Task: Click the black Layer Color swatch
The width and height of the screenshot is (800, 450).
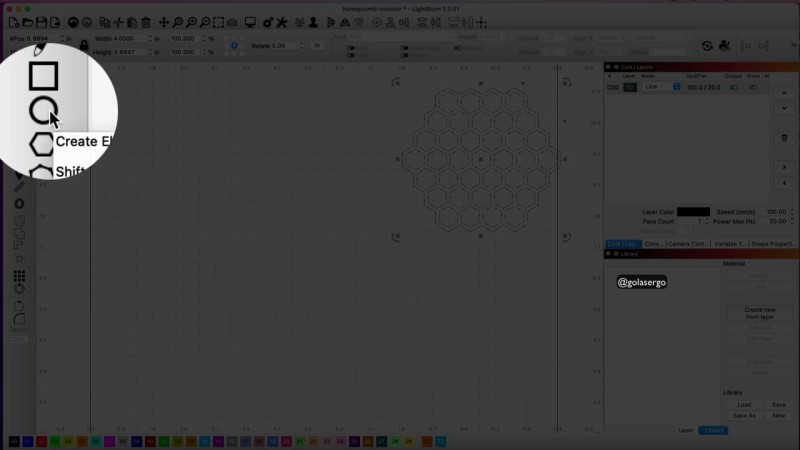Action: coord(693,212)
